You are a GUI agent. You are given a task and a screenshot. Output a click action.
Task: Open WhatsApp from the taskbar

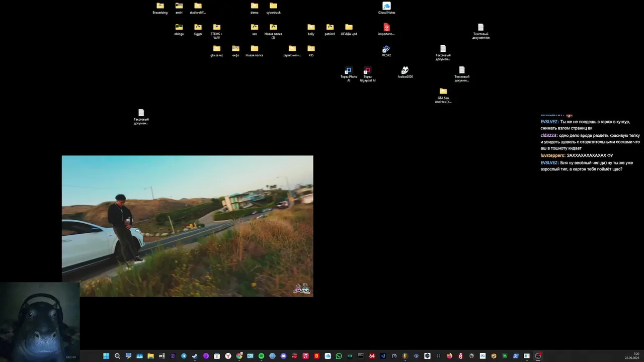[x=339, y=356]
